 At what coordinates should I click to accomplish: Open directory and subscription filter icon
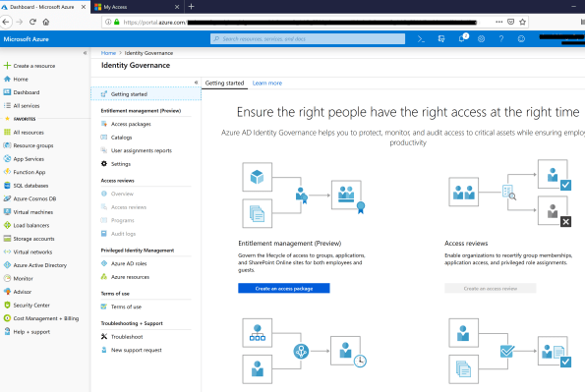click(441, 38)
